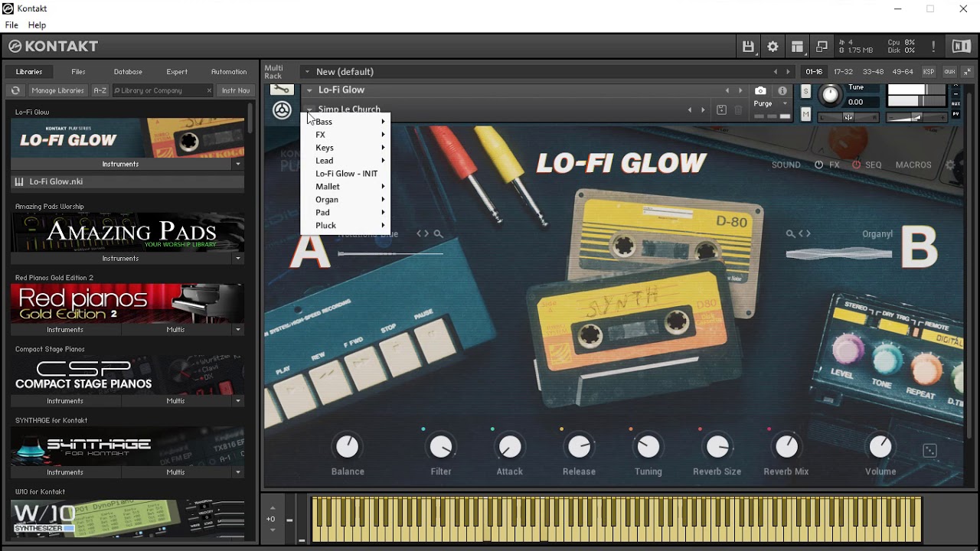Image resolution: width=980 pixels, height=551 pixels.
Task: Open instrument wrench edit mode
Action: click(x=282, y=90)
